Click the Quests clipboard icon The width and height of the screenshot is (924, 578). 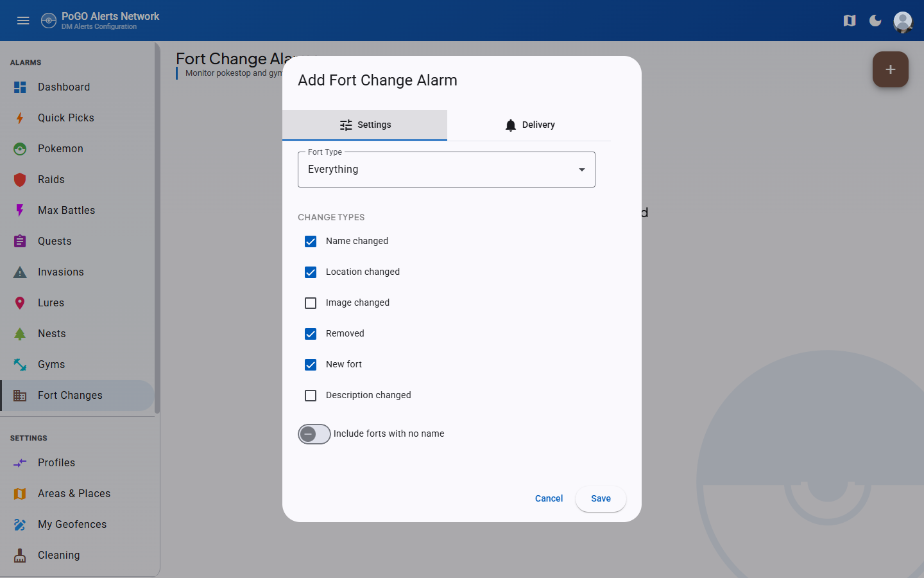tap(20, 241)
